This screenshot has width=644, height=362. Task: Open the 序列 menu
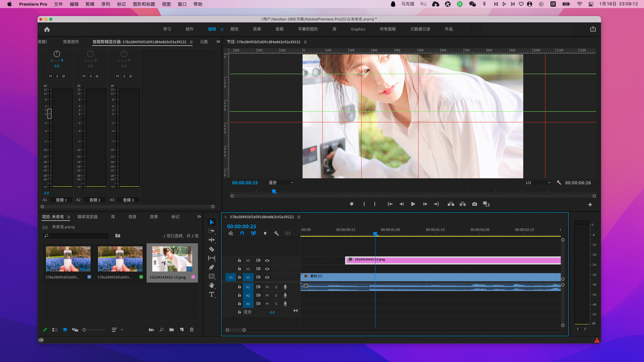click(x=106, y=4)
